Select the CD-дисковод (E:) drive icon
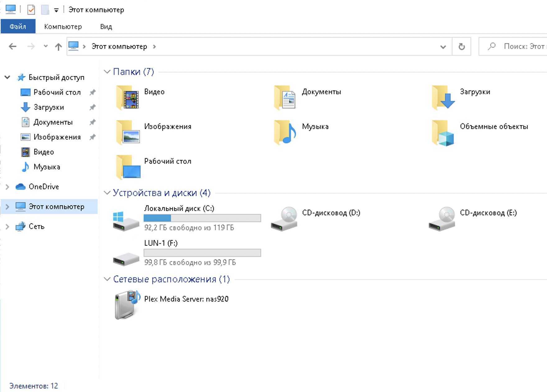Screen dimensions: 547x392 pyautogui.click(x=442, y=219)
